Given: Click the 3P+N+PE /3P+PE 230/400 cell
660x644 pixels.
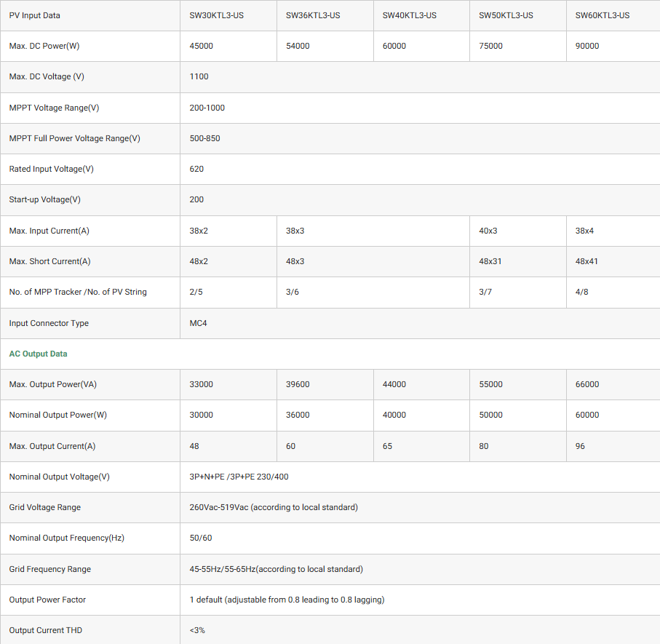Looking at the screenshot, I should click(239, 477).
